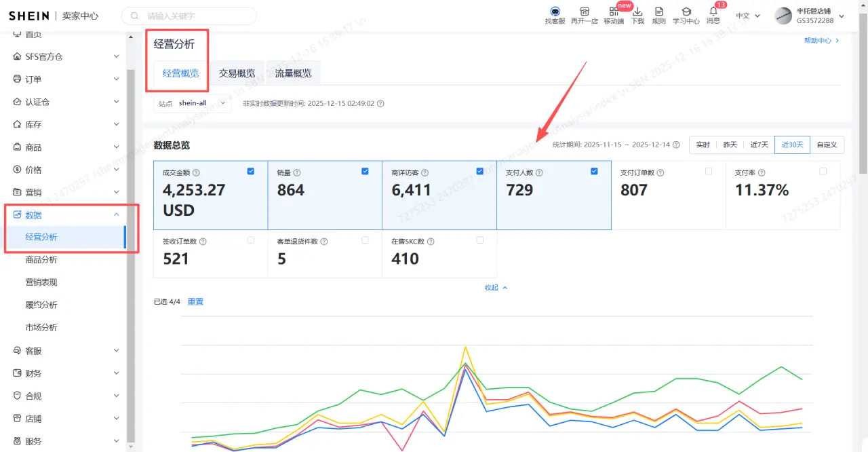Open 市场分析 in the sidebar
The image size is (868, 452).
41,328
